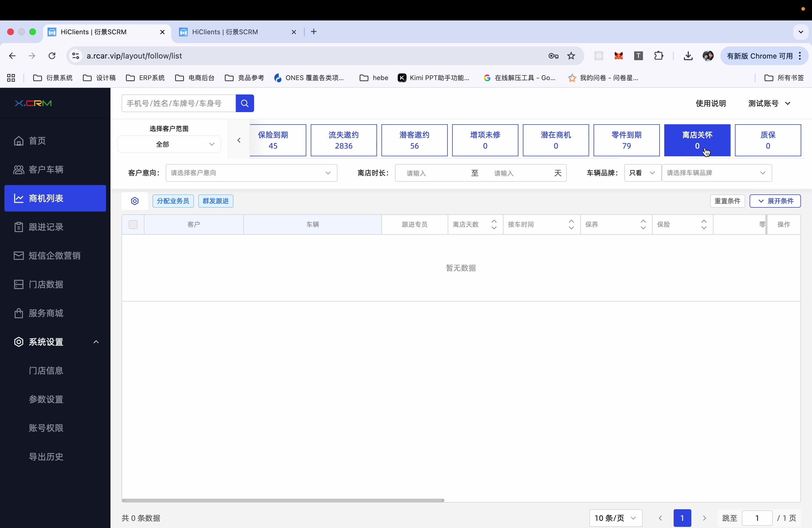Open 参数设置 submenu item
The width and height of the screenshot is (812, 528).
(46, 399)
